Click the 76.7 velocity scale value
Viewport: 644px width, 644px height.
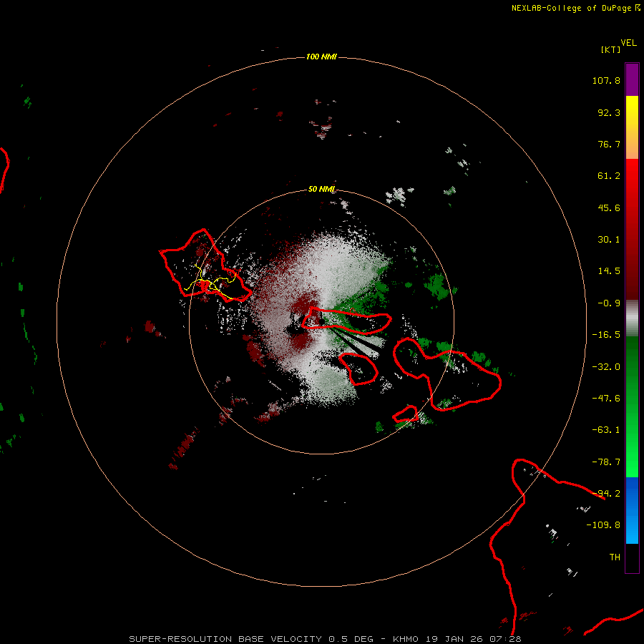click(x=609, y=144)
